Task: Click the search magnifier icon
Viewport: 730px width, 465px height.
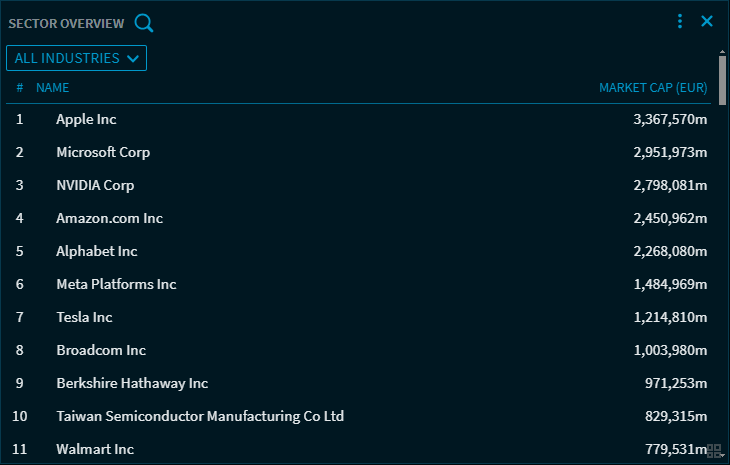Action: click(x=144, y=22)
